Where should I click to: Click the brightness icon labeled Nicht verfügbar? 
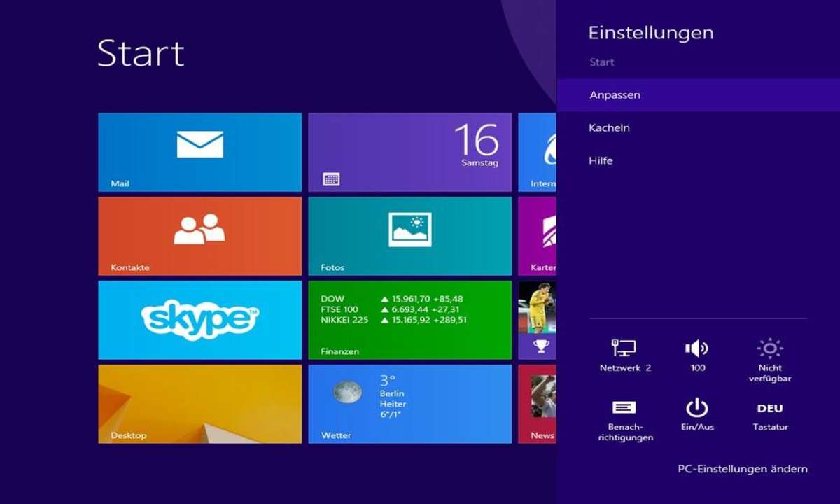[x=770, y=360]
